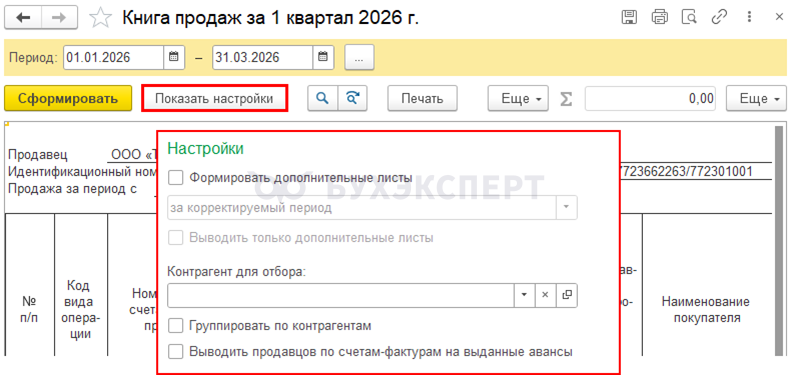Enable Формировать дополнительные листы checkbox
The height and width of the screenshot is (375, 793).
click(175, 178)
